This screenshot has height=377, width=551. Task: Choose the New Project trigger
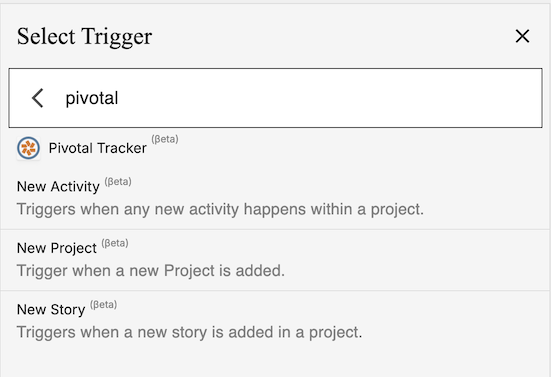coord(275,260)
